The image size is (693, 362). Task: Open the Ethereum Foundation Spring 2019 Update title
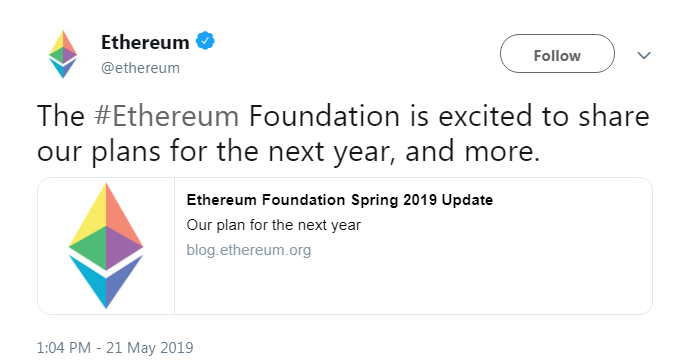(339, 200)
